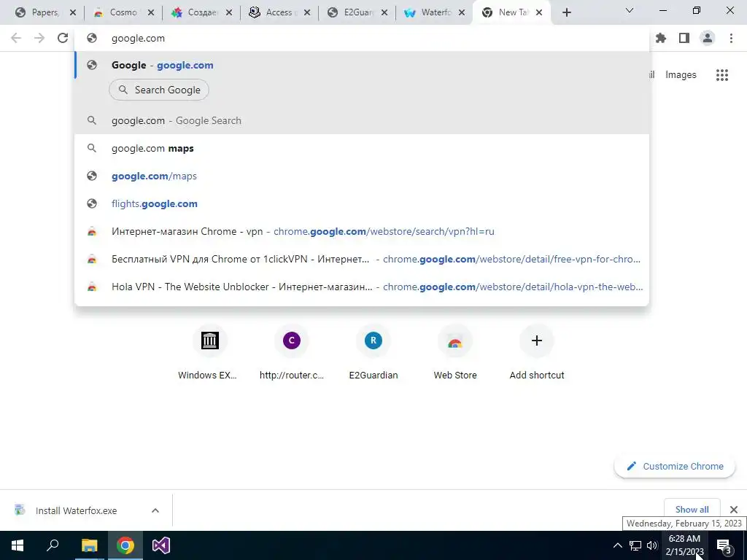Viewport: 747px width, 560px height.
Task: Switch to the Papers tab
Action: (44, 12)
